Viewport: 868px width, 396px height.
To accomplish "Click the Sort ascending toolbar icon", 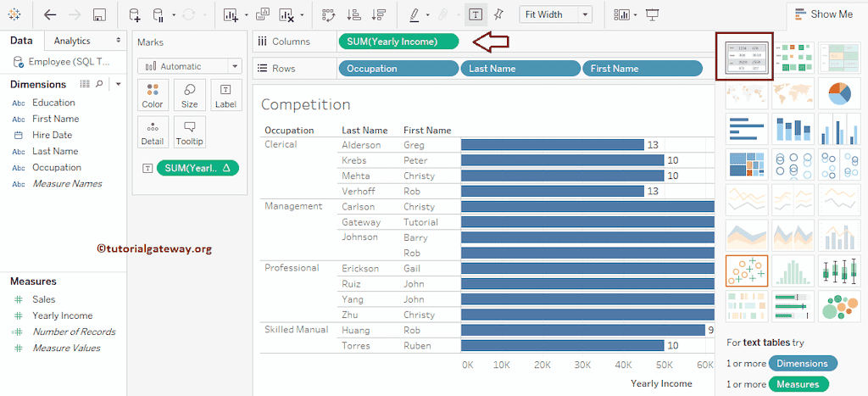I will pos(354,14).
